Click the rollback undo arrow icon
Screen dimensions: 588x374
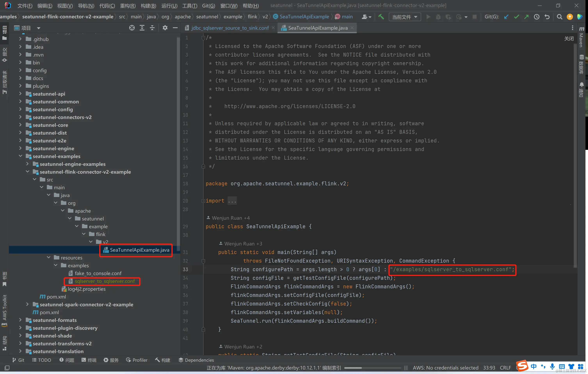pos(547,17)
